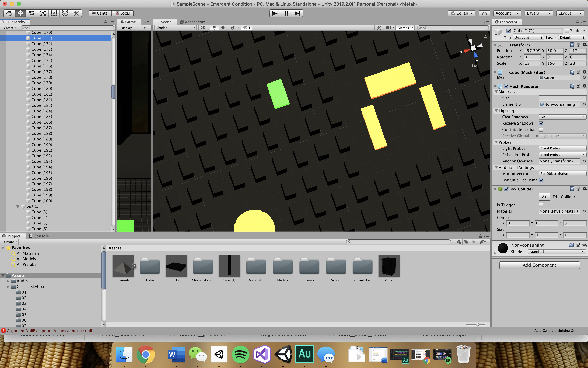This screenshot has height=368, width=588.
Task: Open Gizmos dropdown
Action: [405, 28]
